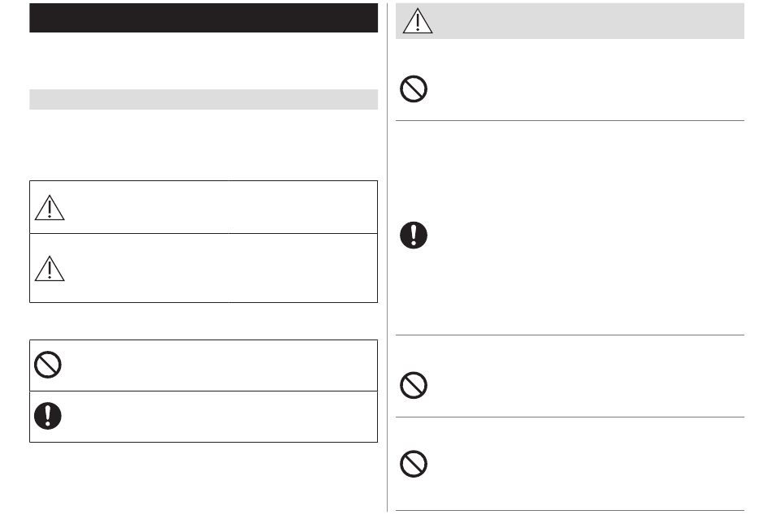Image resolution: width=772 pixels, height=532 pixels.
Task: Click the blank cell next to the table's prohibition symbol
Action: click(222, 365)
